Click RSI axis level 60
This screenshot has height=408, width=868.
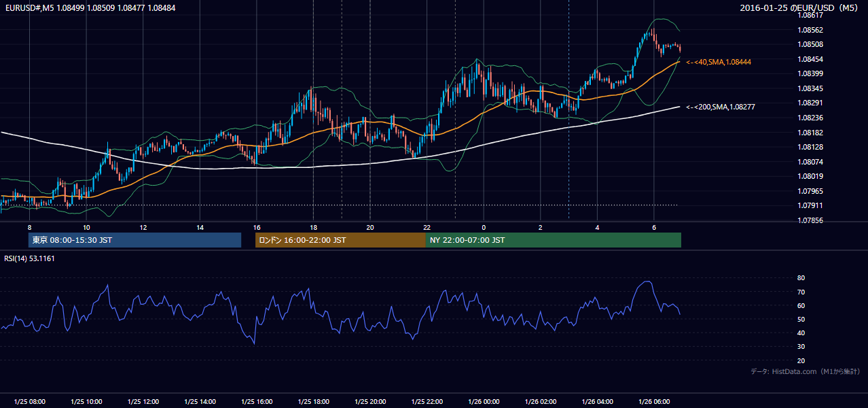coord(801,305)
